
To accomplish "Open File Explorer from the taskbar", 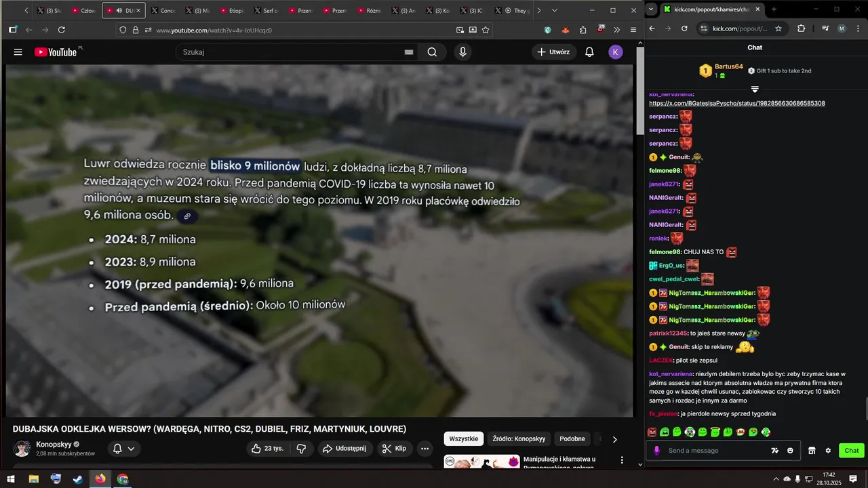I will click(x=33, y=479).
